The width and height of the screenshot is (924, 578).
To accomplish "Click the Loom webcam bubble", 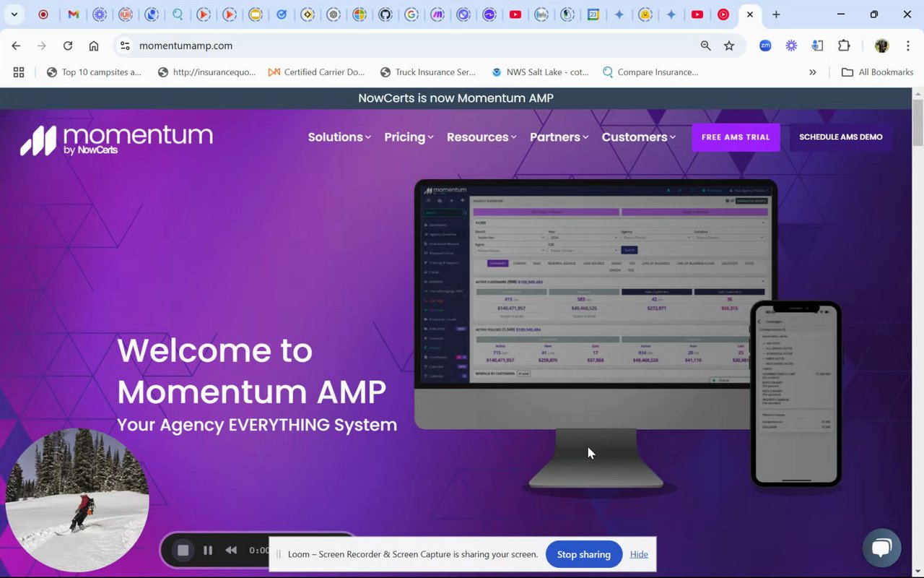I will point(77,500).
